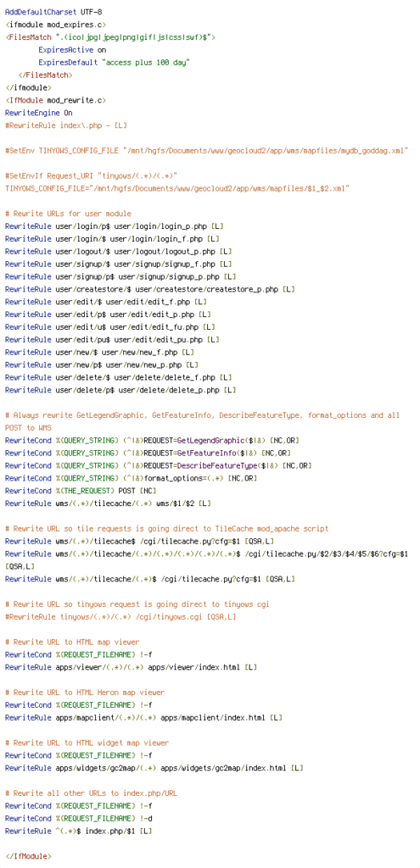Click the rule for user/delete/delete_p.php
The height and width of the screenshot is (868, 420).
(120, 390)
